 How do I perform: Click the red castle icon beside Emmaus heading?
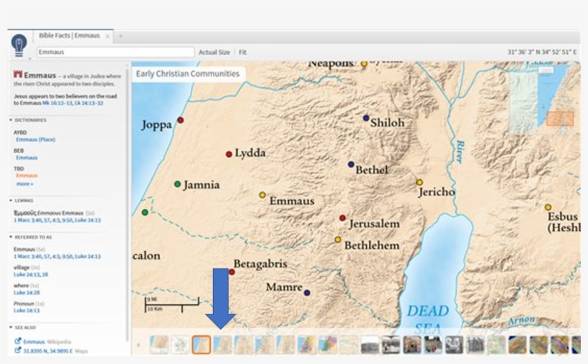(x=18, y=75)
